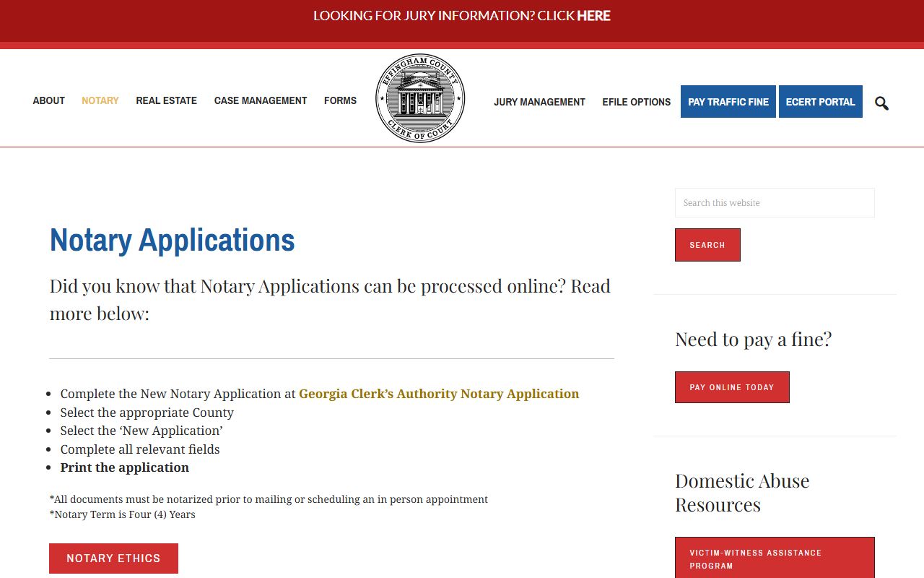The width and height of the screenshot is (924, 578).
Task: Open Georgia Clerk's Authority Notary Application link
Action: [439, 394]
